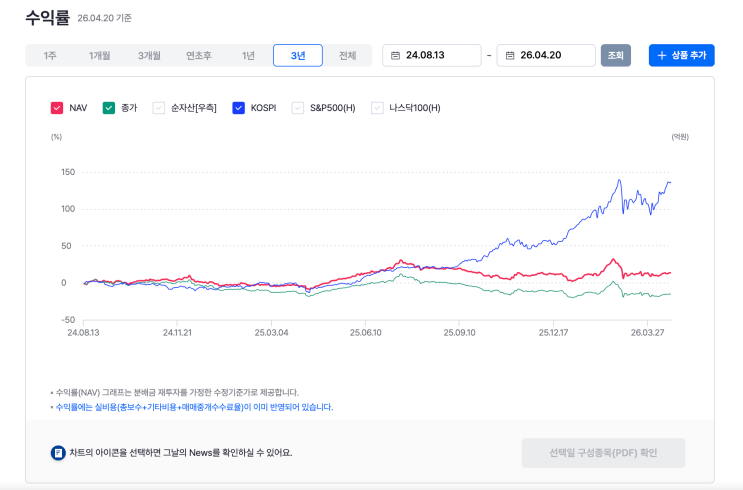Select the 1개월 period tab
The width and height of the screenshot is (743, 490).
100,55
